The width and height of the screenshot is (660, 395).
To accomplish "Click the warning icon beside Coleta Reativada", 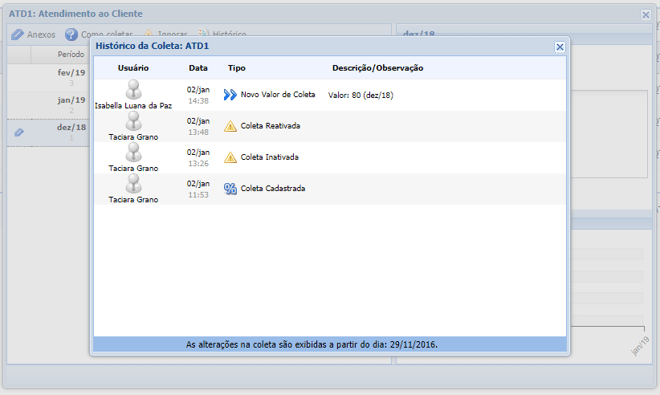I will [230, 126].
